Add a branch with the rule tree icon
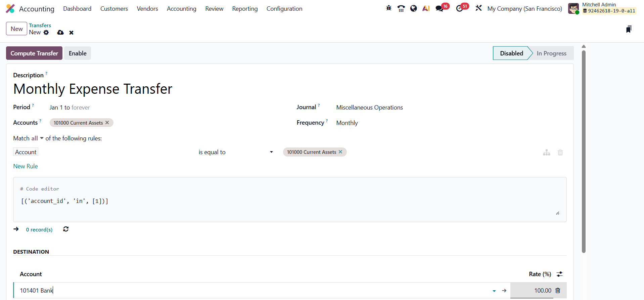 click(547, 153)
